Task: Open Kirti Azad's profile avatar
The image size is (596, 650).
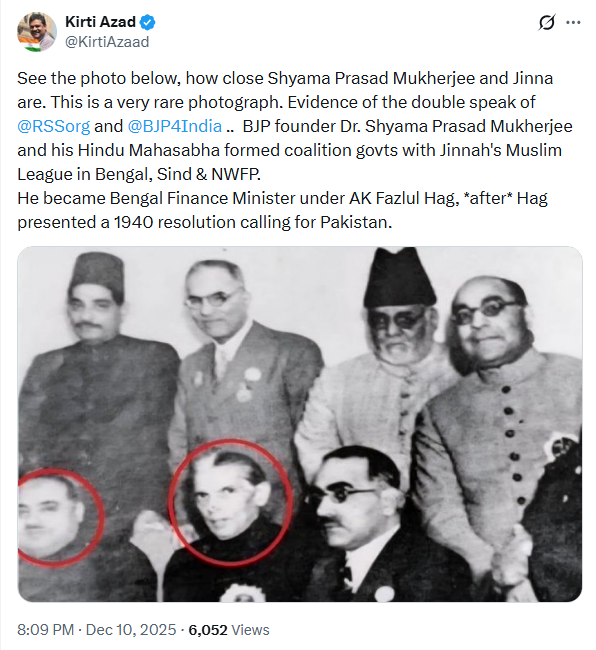Action: (36, 32)
